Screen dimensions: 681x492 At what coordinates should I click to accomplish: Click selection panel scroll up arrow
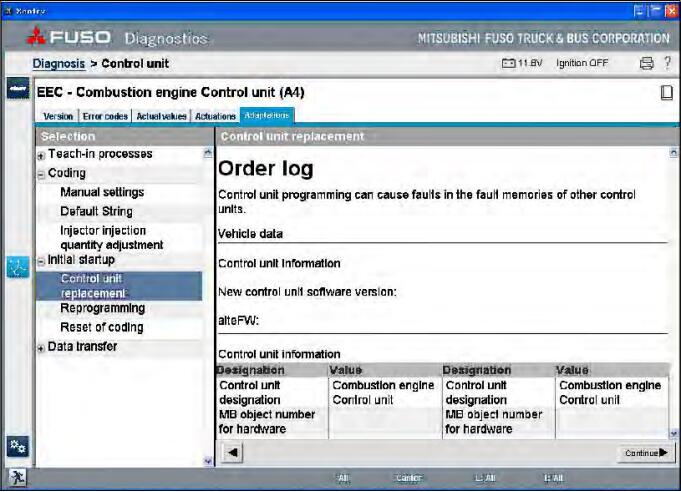208,152
